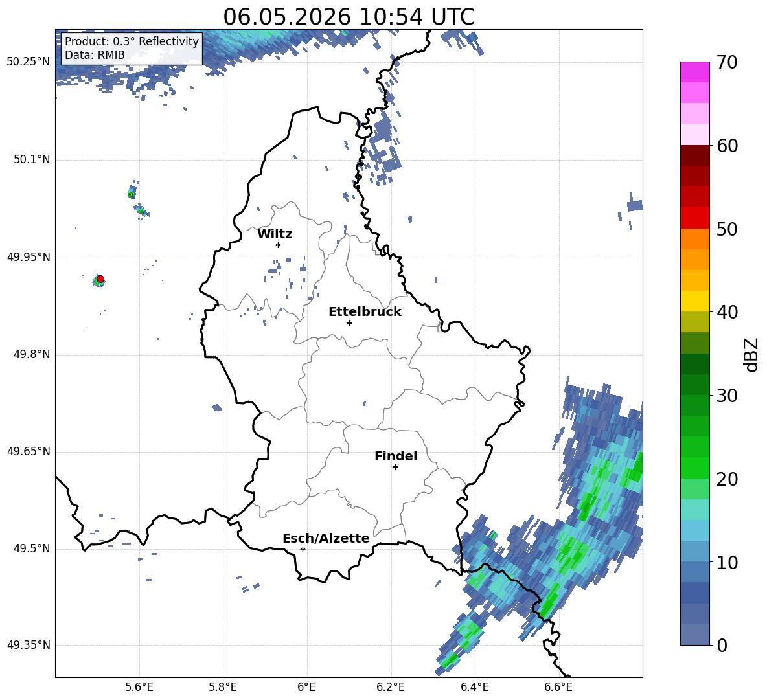Click the 06.05.2026 10:54 UTC title
Viewport: 767px width, 700px height.
click(x=349, y=17)
